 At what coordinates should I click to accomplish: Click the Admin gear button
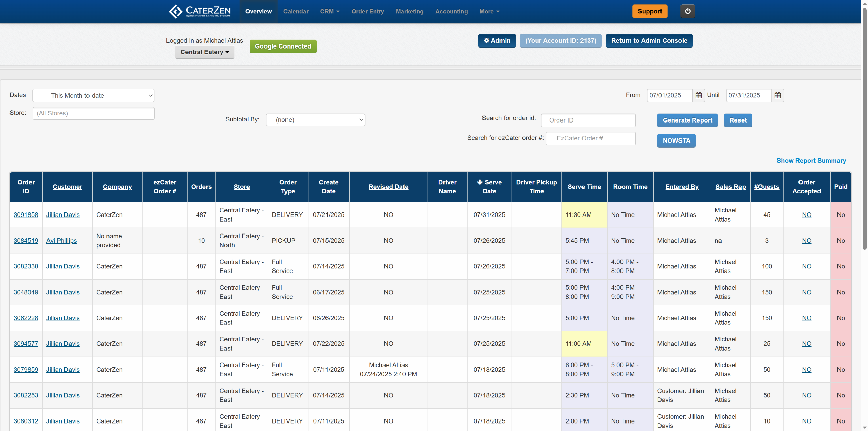[x=497, y=41]
